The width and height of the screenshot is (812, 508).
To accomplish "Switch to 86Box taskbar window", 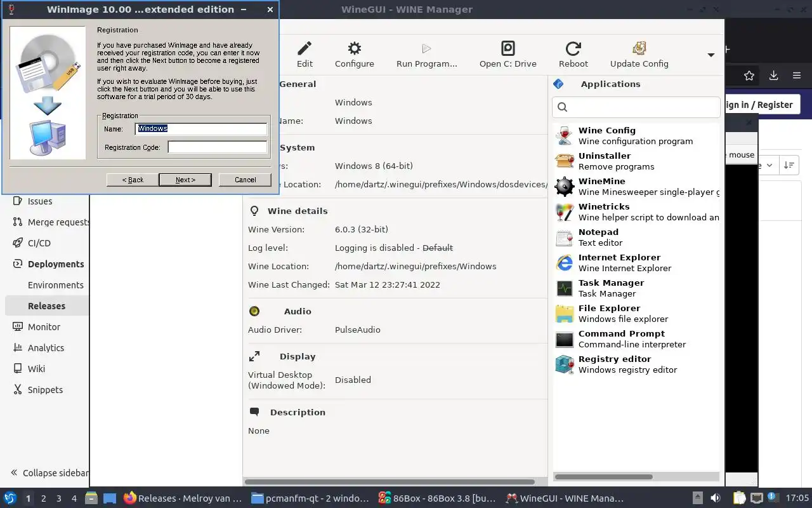I will tap(436, 498).
